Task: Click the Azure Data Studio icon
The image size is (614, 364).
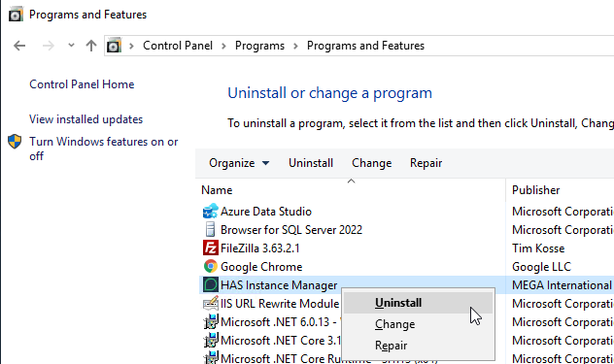Action: pyautogui.click(x=210, y=212)
